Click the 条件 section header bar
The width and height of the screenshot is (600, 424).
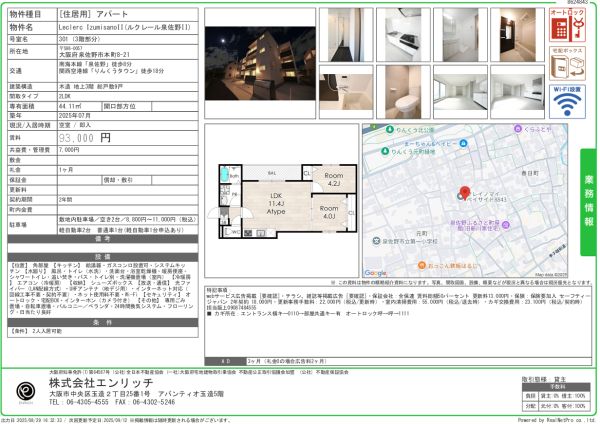click(103, 322)
